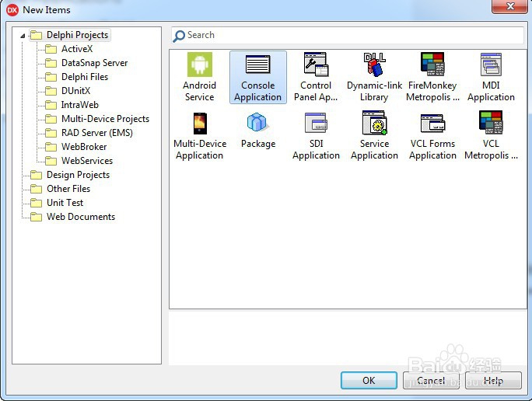The image size is (532, 401).
Task: Open Web Documents category
Action: [x=72, y=217]
